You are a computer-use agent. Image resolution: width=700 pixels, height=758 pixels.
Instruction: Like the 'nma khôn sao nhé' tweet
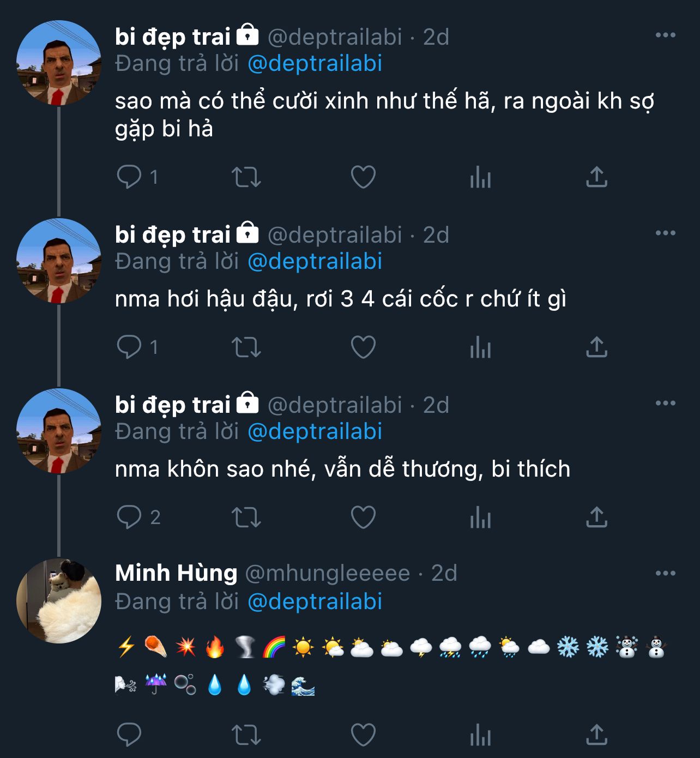363,517
